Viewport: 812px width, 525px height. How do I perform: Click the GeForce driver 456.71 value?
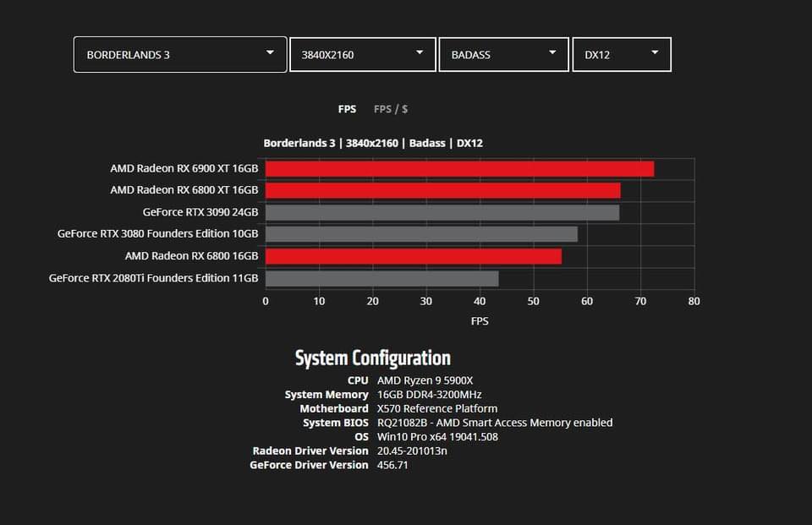coord(392,465)
